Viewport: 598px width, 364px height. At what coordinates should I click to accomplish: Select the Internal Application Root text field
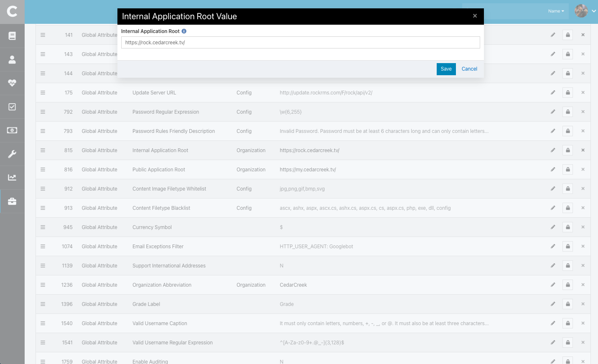[300, 42]
